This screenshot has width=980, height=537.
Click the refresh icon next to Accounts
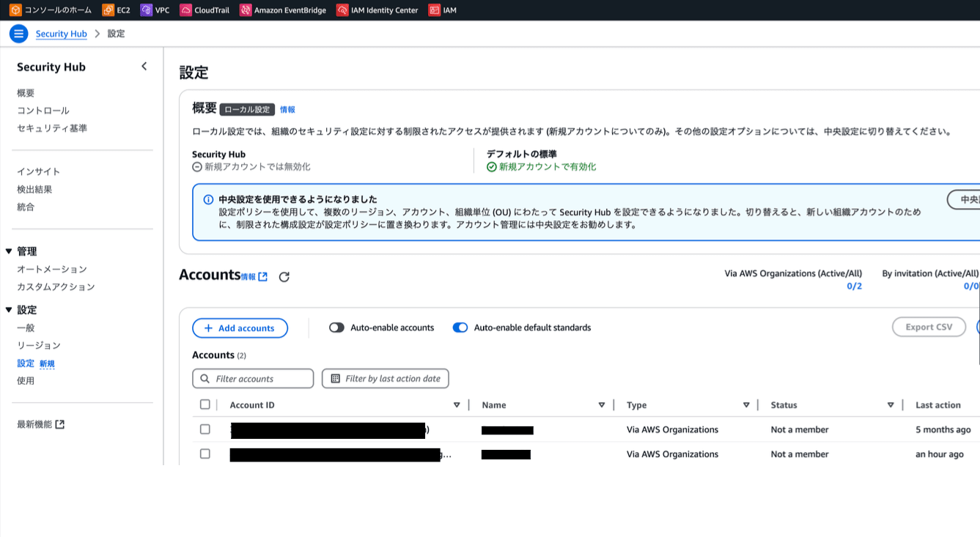click(284, 277)
